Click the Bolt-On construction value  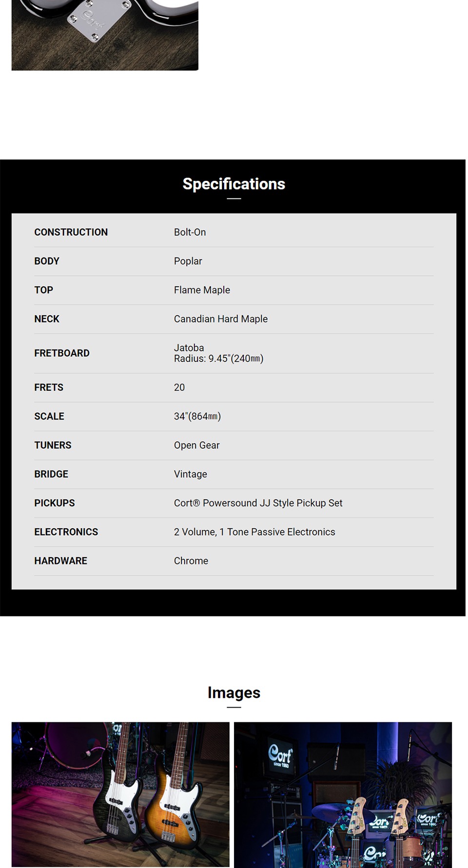point(190,232)
